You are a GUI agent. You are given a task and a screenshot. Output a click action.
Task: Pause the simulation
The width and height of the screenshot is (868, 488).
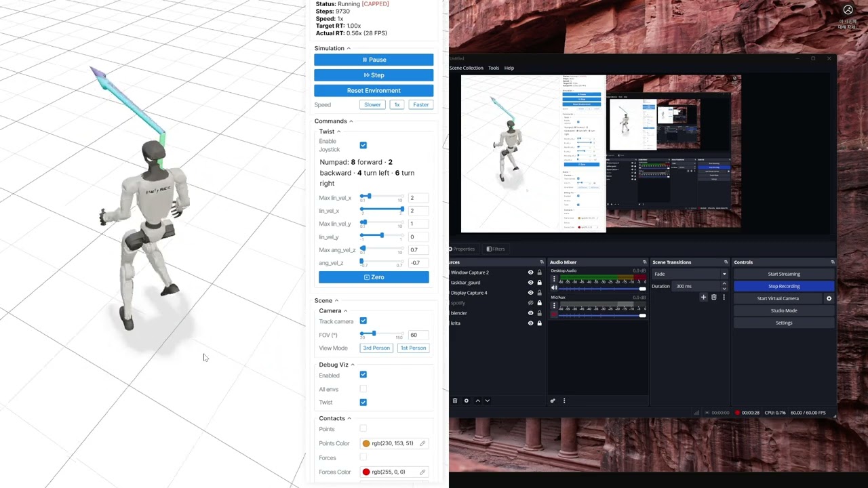(374, 60)
